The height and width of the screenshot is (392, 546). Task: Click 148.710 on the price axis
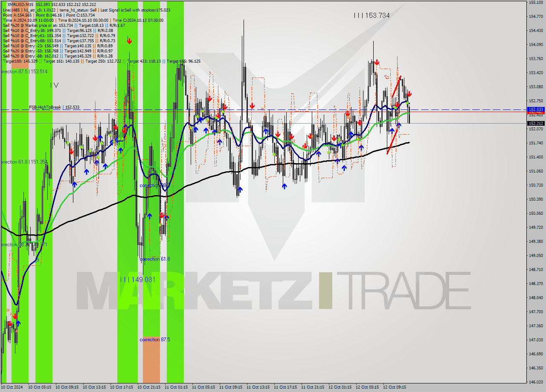[x=536, y=269]
